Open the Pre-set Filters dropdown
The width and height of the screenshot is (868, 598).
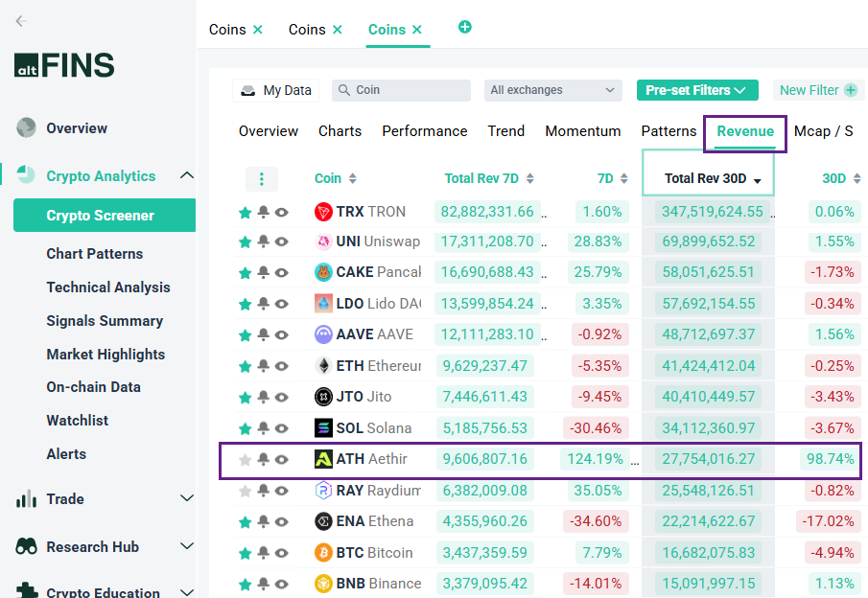(697, 90)
